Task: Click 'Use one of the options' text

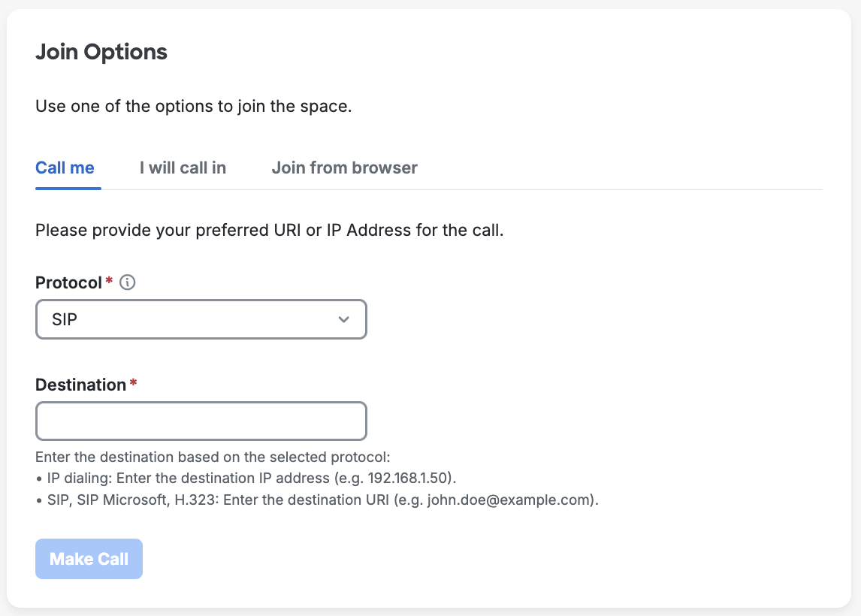Action: coord(193,106)
